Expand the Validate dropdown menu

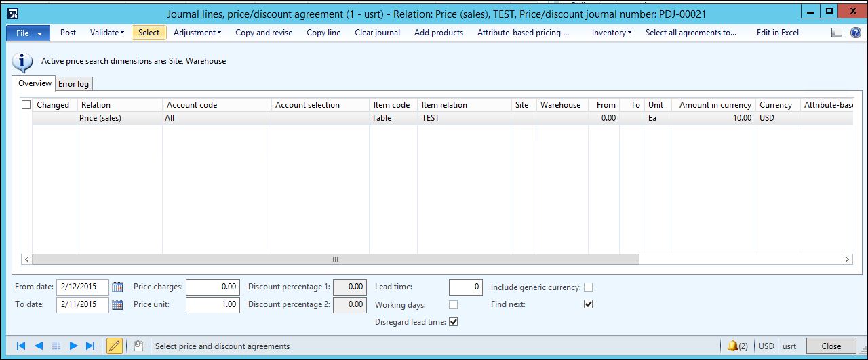(107, 33)
